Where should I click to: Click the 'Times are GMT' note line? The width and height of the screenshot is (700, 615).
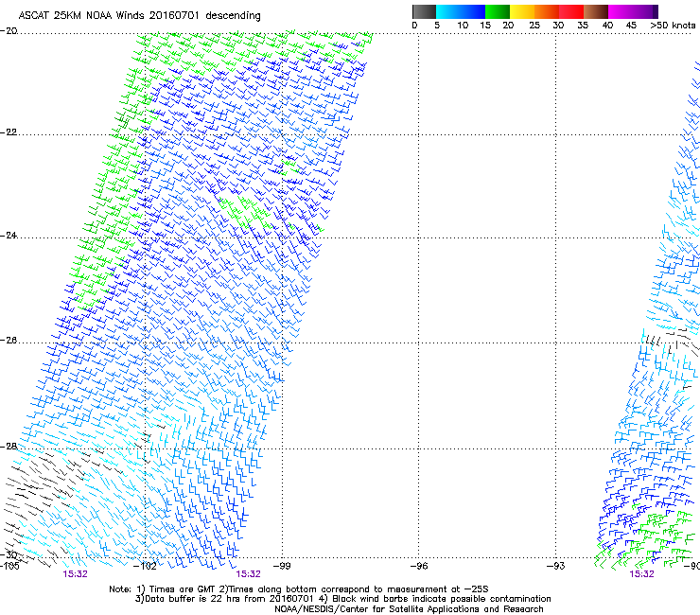(299, 589)
